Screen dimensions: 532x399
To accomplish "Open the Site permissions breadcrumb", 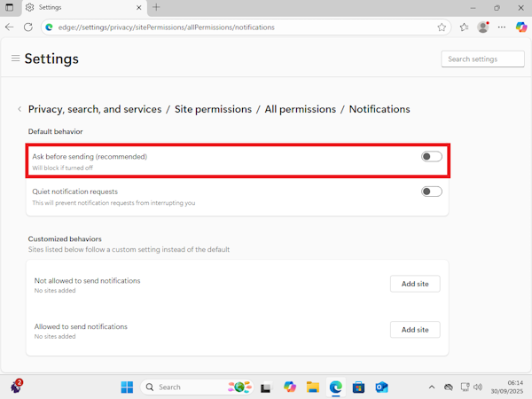I will coord(213,109).
